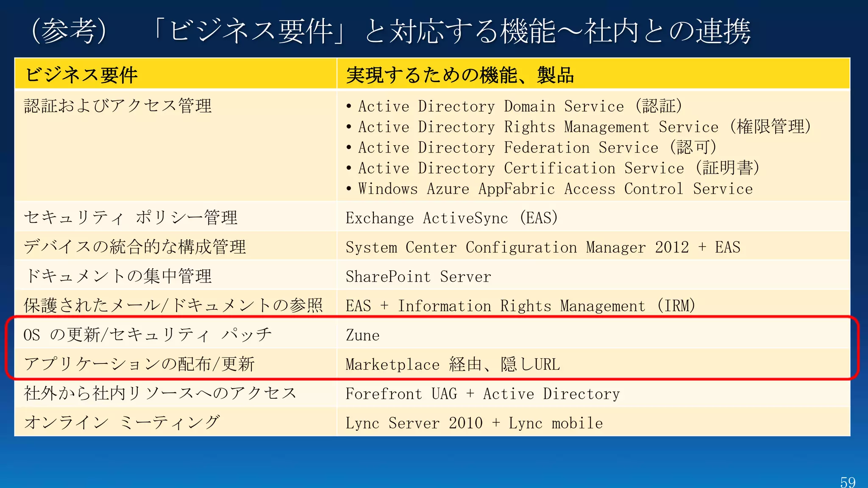Click 'Active Directory Federation Service (認可)' bullet

pyautogui.click(x=531, y=147)
